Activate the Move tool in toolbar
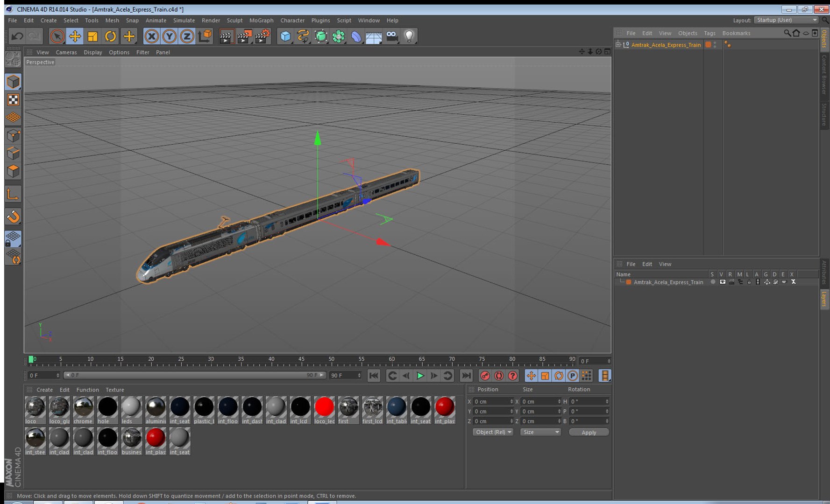The height and width of the screenshot is (504, 830). coord(75,36)
